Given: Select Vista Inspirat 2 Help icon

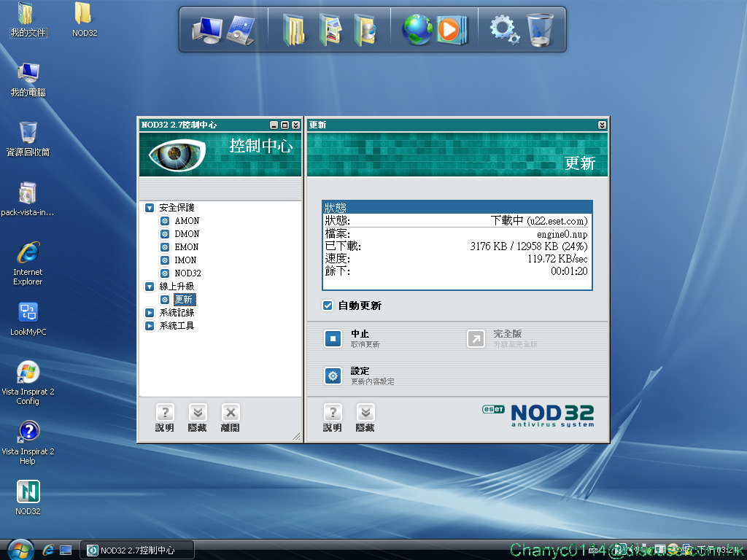Looking at the screenshot, I should [28, 443].
